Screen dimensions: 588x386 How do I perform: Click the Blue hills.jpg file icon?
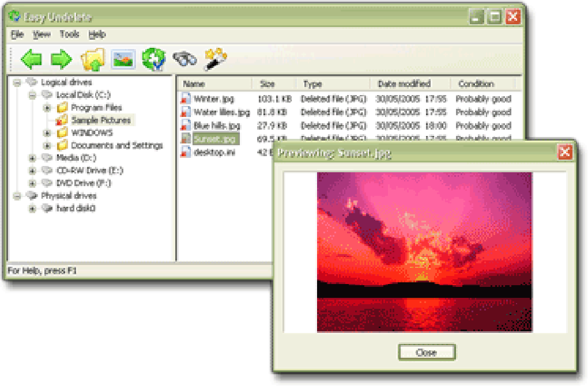tap(186, 125)
